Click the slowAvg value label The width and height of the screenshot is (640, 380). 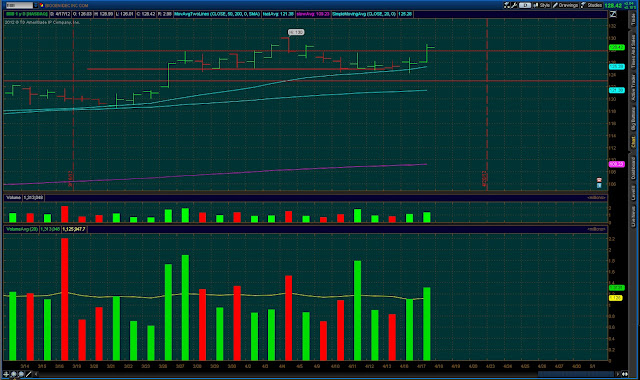click(x=313, y=14)
